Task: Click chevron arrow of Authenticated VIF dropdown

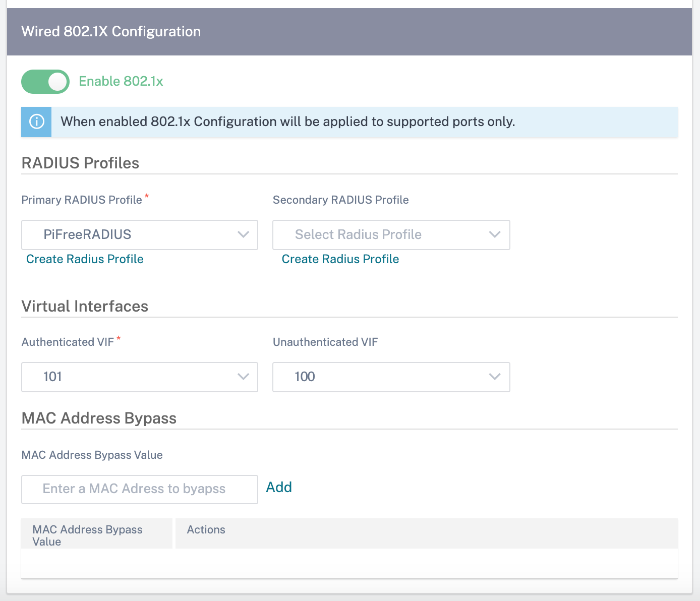Action: pos(244,377)
